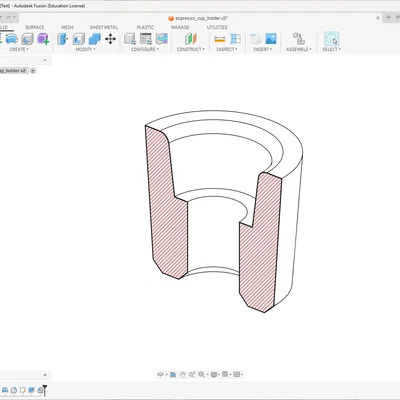The width and height of the screenshot is (400, 400).
Task: Collapse the browser panel header
Action: [x=45, y=60]
